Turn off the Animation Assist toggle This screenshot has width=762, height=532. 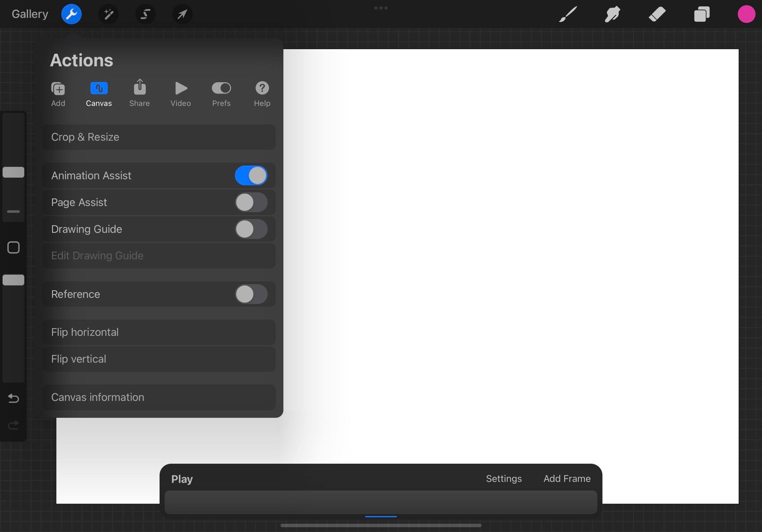[251, 175]
